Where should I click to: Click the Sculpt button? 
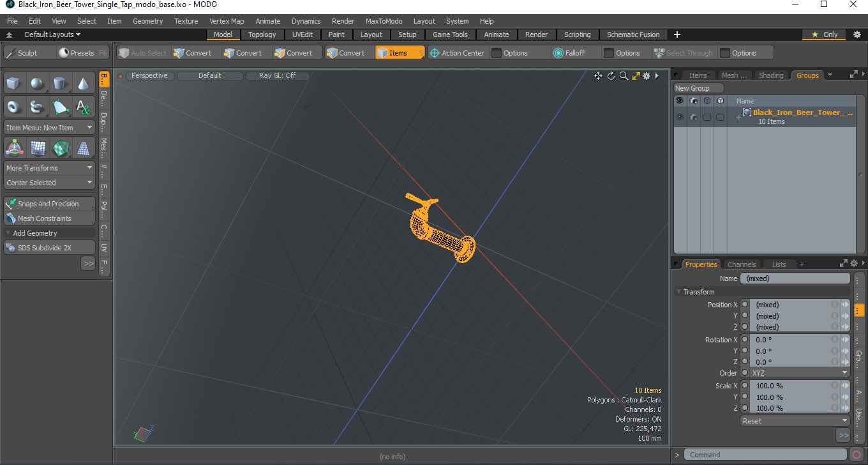coord(29,53)
